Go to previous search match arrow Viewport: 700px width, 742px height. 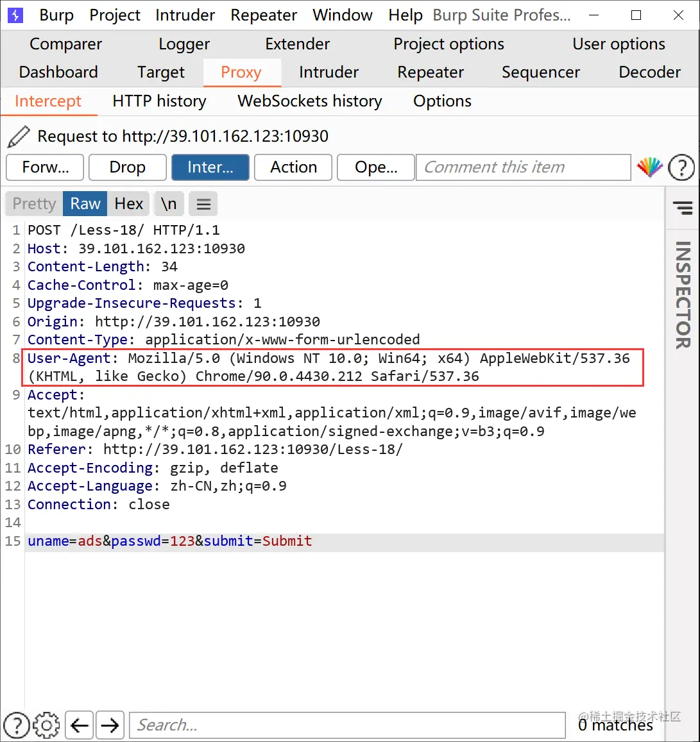coord(79,725)
